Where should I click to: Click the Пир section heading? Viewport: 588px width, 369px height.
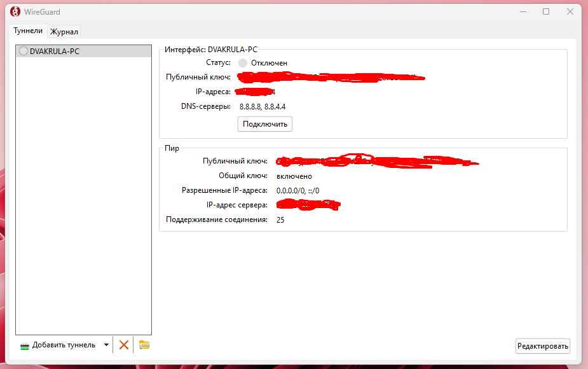(172, 148)
